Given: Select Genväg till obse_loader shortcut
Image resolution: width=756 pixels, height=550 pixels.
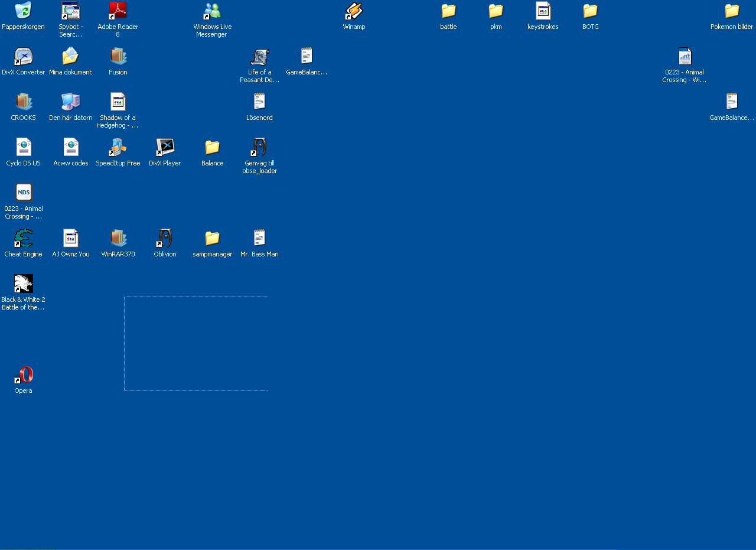Looking at the screenshot, I should tap(259, 147).
